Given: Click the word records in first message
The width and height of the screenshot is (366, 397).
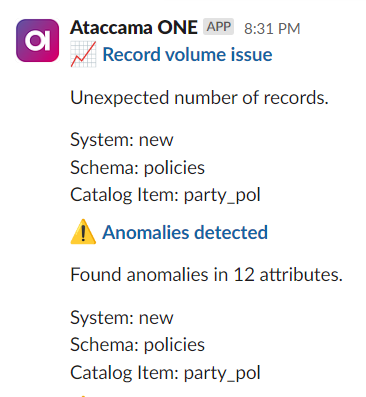Looking at the screenshot, I should click(x=296, y=98).
